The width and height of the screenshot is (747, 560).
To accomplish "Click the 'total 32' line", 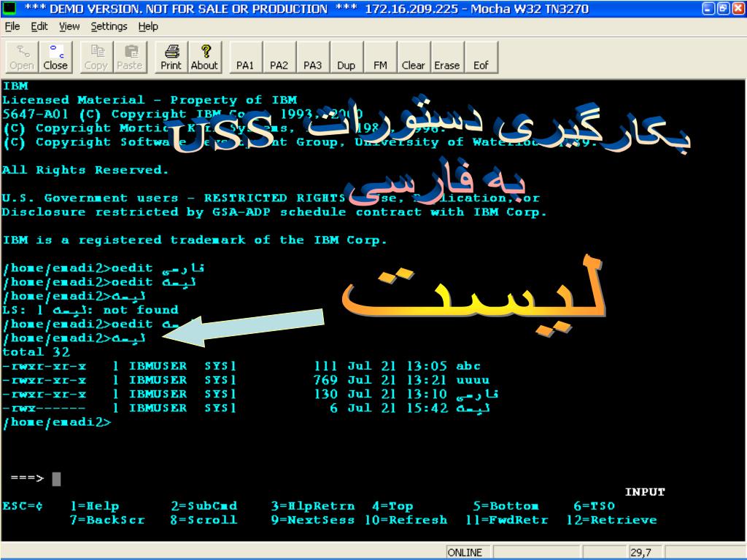I will pos(36,352).
